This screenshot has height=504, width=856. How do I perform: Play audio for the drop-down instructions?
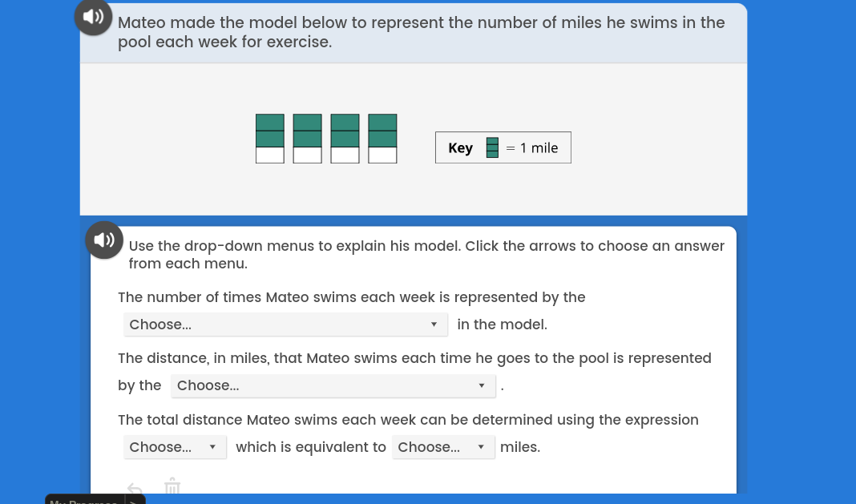coord(104,240)
